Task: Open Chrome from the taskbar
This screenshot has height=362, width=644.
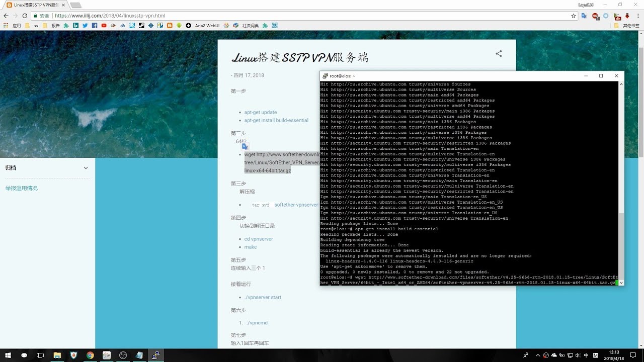Action: pyautogui.click(x=90, y=355)
